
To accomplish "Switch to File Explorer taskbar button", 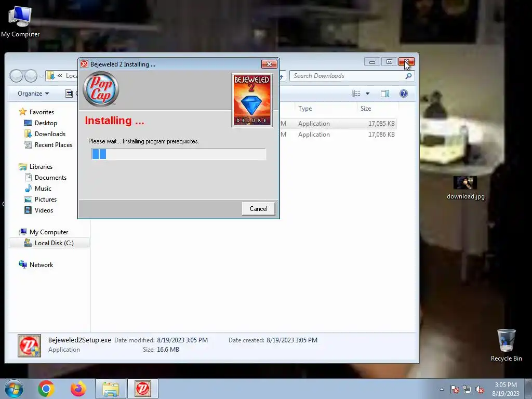I will pyautogui.click(x=111, y=389).
